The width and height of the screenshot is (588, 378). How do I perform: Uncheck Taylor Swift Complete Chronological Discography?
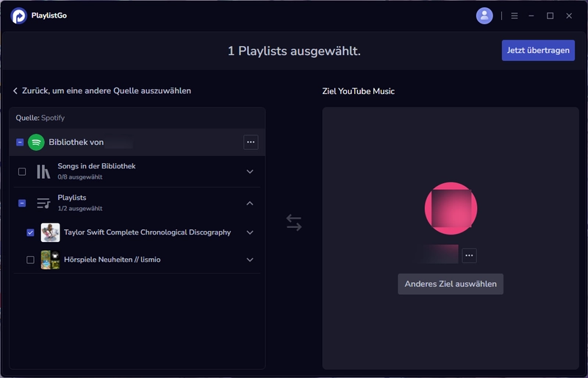click(x=30, y=232)
